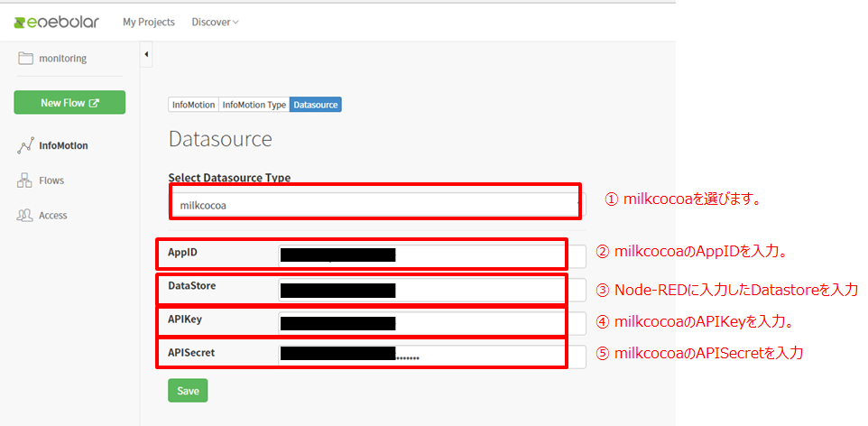Focus the AppID input field
Viewport: 868px width, 426px height.
click(432, 256)
